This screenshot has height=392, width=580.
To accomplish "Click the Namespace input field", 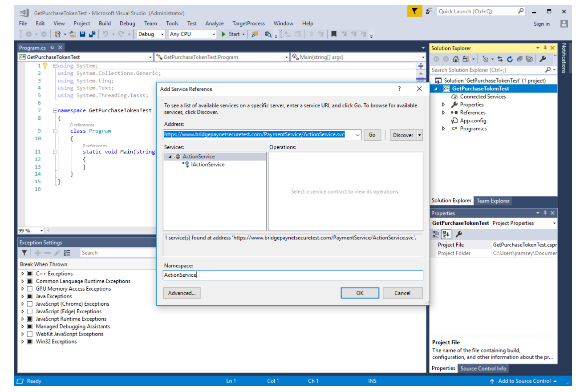I will pyautogui.click(x=293, y=275).
